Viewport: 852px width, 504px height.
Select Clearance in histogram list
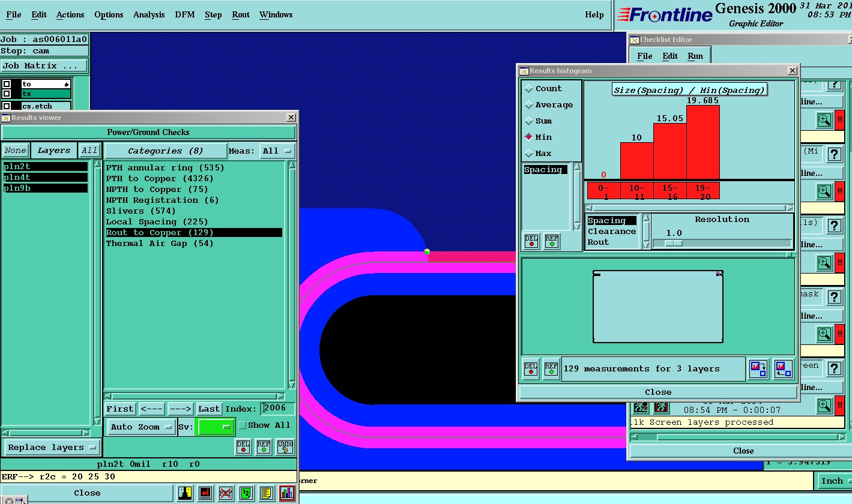612,232
